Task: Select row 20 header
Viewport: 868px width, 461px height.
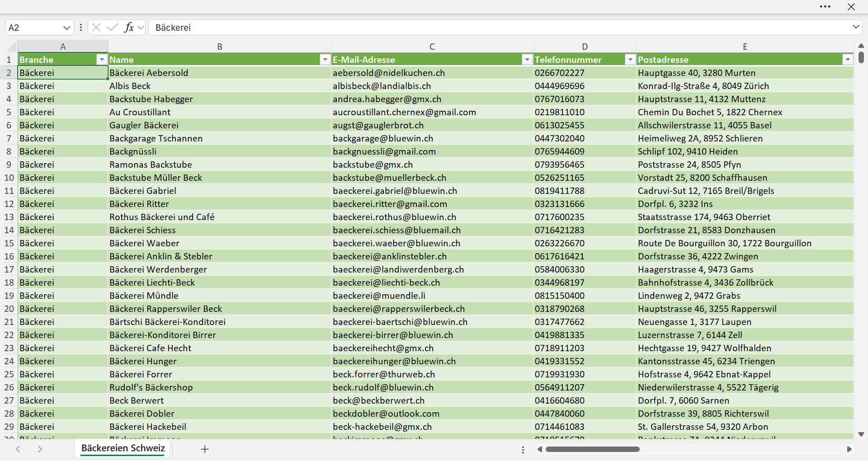Action: pos(9,309)
